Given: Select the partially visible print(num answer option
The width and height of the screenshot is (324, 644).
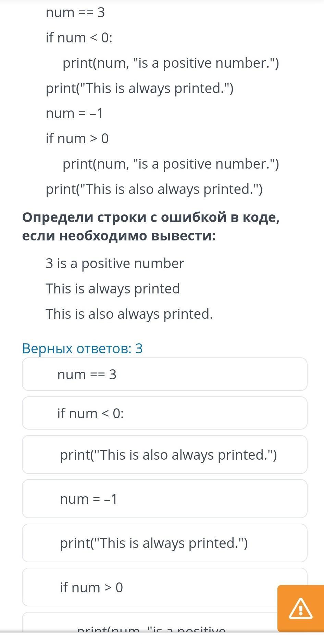Looking at the screenshot, I should click(165, 622).
